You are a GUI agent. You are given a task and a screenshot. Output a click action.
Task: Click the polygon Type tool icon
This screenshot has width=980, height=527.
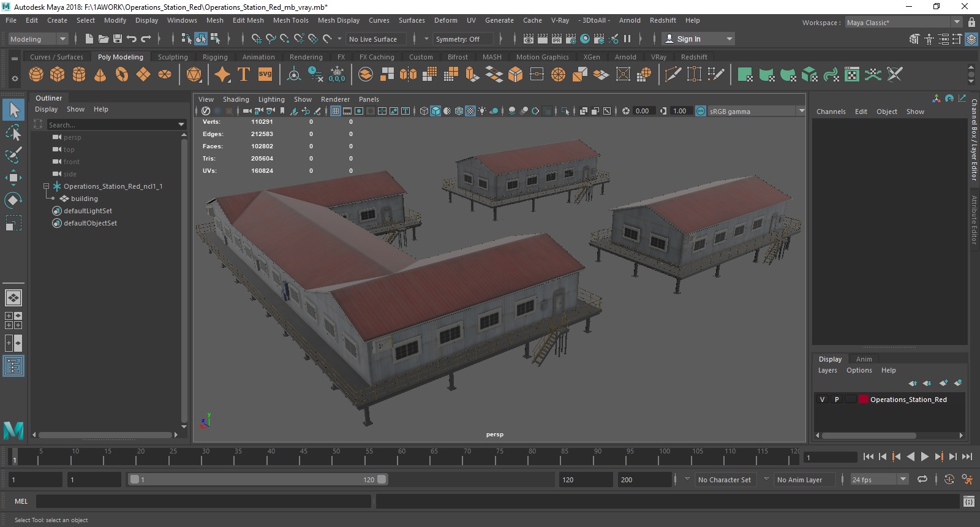click(244, 75)
